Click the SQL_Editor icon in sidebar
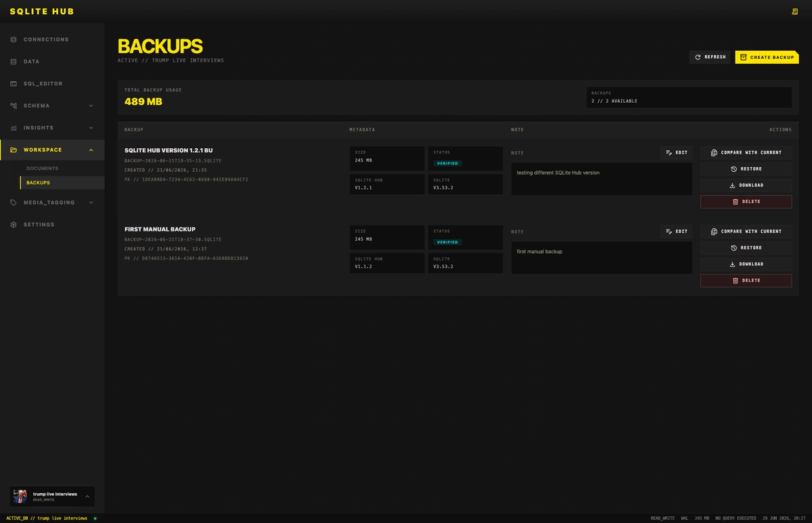The width and height of the screenshot is (812, 523). pyautogui.click(x=14, y=84)
